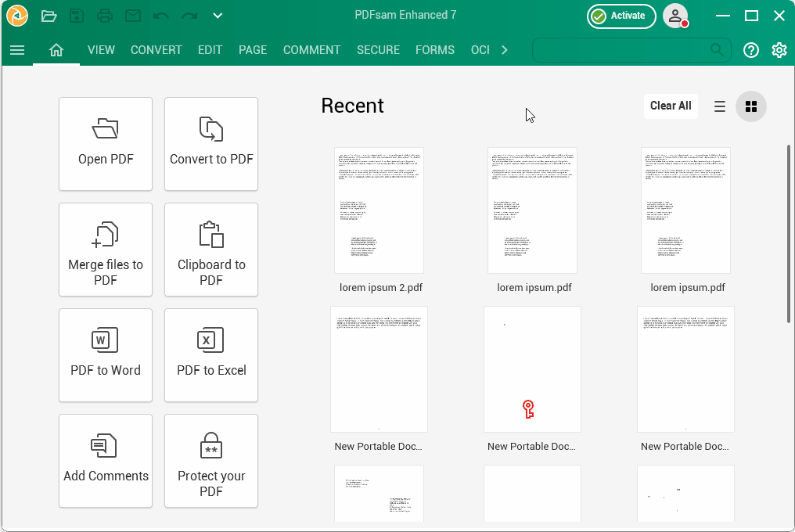The width and height of the screenshot is (795, 532).
Task: Expand the quick access toolbar dropdown
Action: [x=218, y=16]
